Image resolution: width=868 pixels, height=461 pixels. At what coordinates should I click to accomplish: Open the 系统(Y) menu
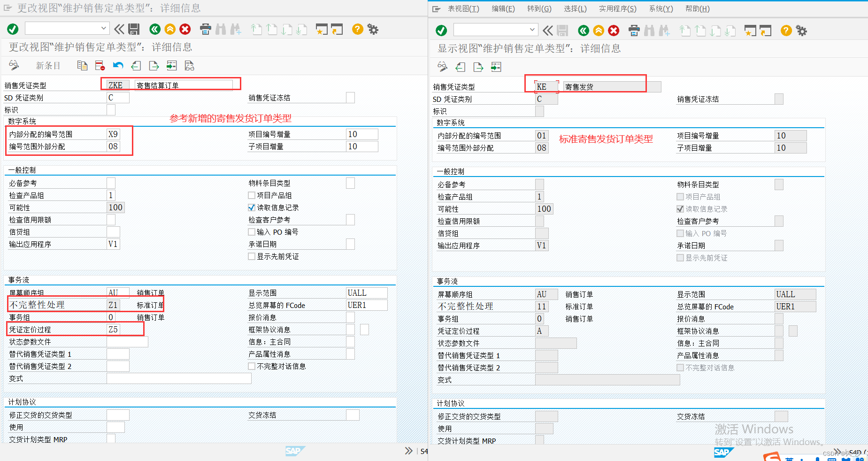[661, 8]
